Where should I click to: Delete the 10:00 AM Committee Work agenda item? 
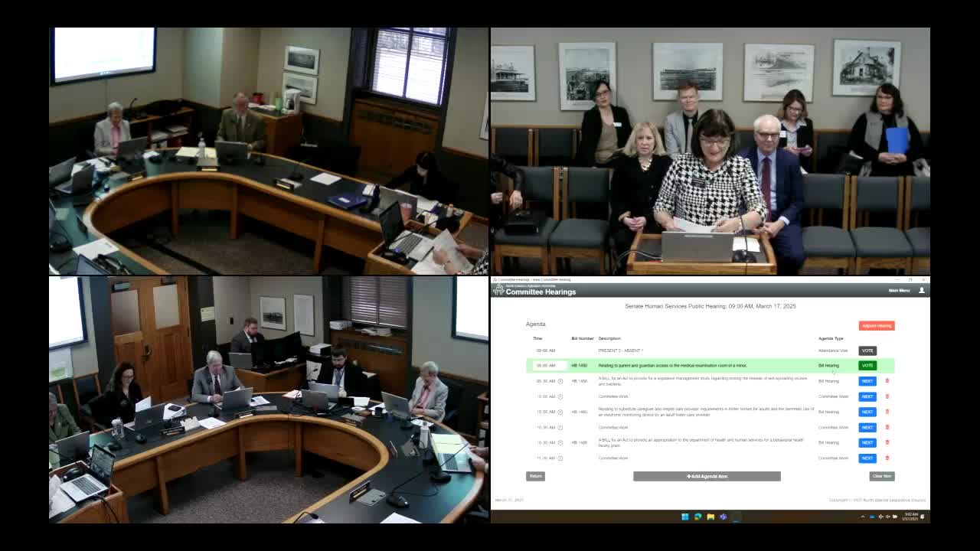click(x=887, y=396)
